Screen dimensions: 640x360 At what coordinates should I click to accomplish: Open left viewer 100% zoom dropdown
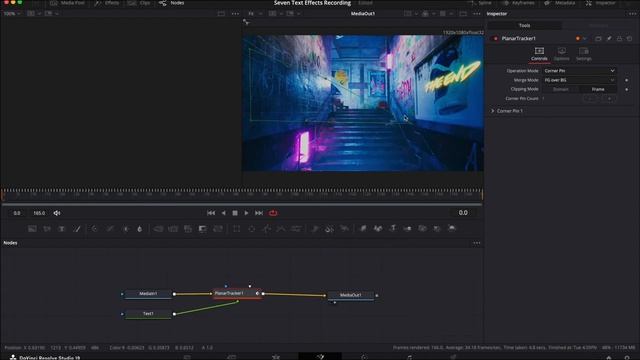(12, 13)
